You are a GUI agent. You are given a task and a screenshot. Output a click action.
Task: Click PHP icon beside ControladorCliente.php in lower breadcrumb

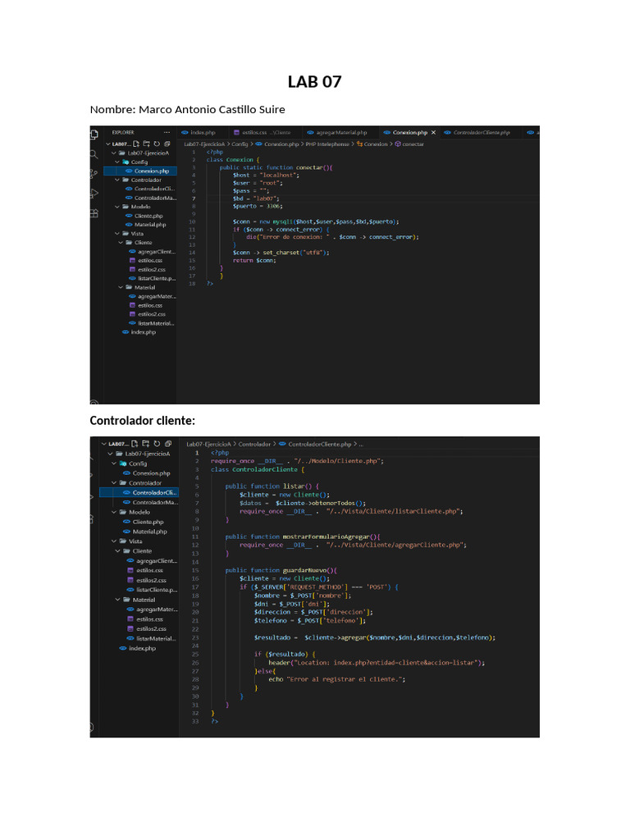tap(282, 444)
